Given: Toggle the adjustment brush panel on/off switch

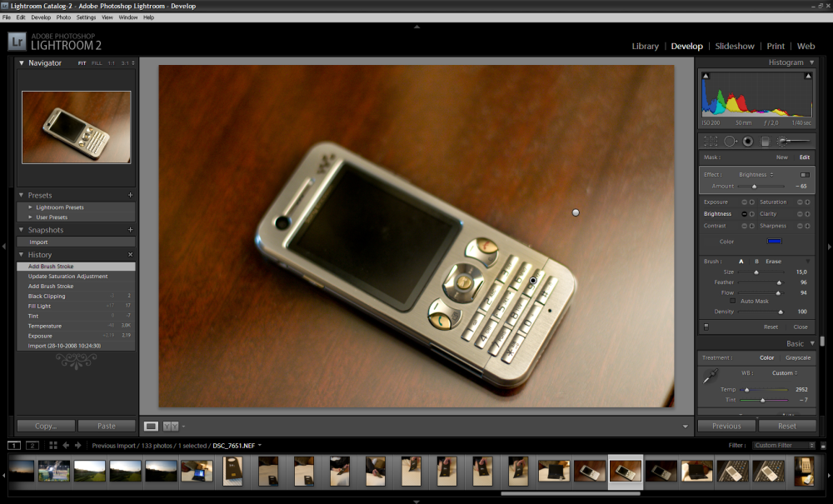Looking at the screenshot, I should click(x=706, y=327).
